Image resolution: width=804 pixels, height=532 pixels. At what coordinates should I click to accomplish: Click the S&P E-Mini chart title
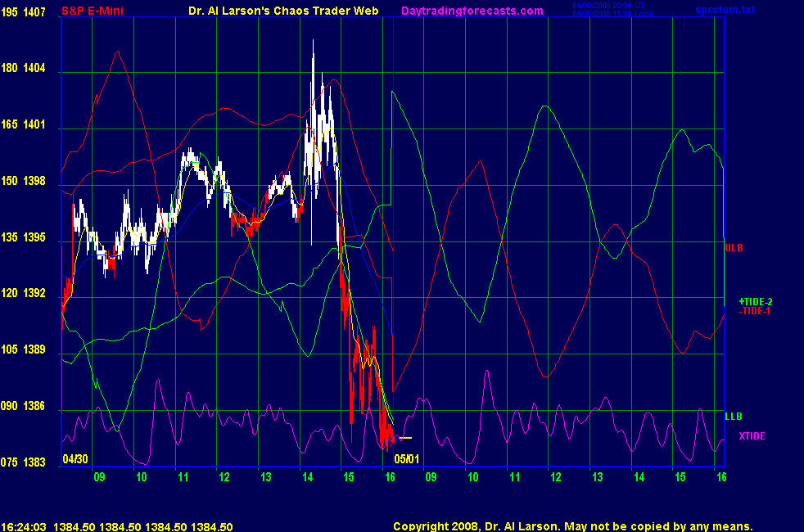[x=93, y=11]
